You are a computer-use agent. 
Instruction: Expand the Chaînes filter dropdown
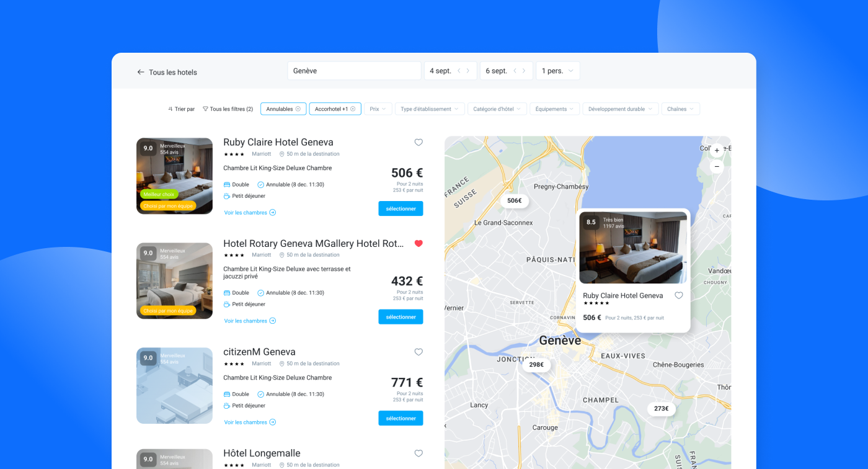click(681, 109)
